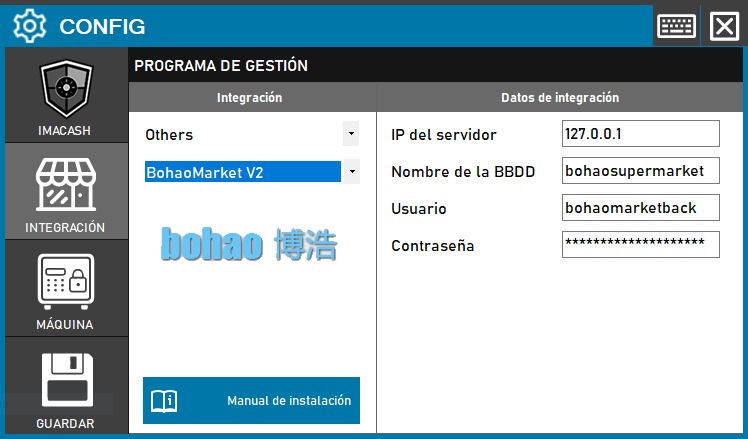748x439 pixels.
Task: Click the Nombre de la BBDD field
Action: [640, 171]
